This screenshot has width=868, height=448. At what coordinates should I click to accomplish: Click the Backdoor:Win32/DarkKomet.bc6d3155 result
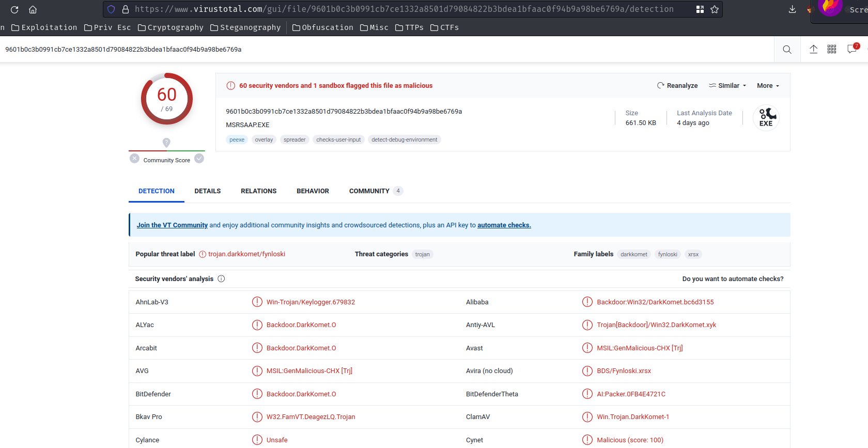point(655,302)
